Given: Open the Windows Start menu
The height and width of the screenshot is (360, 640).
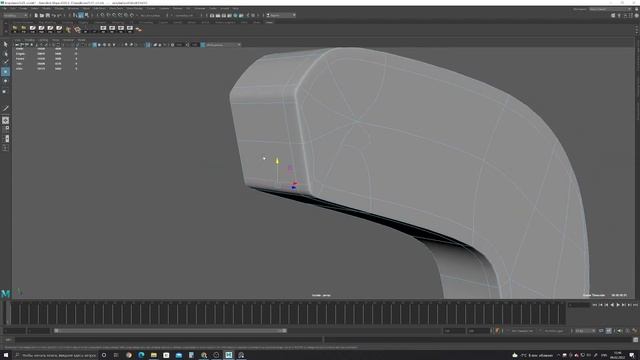Looking at the screenshot, I should pyautogui.click(x=6, y=355).
